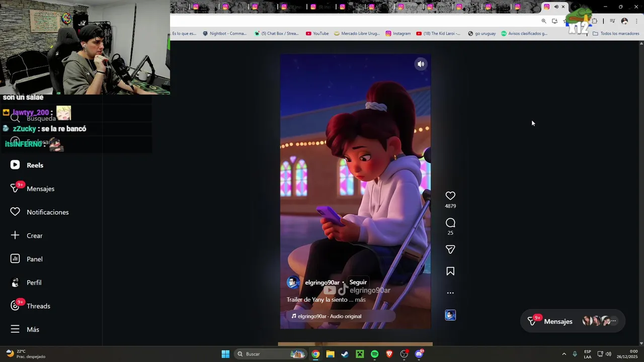This screenshot has width=644, height=362.
Task: Open Spotify from the taskbar
Action: (374, 354)
